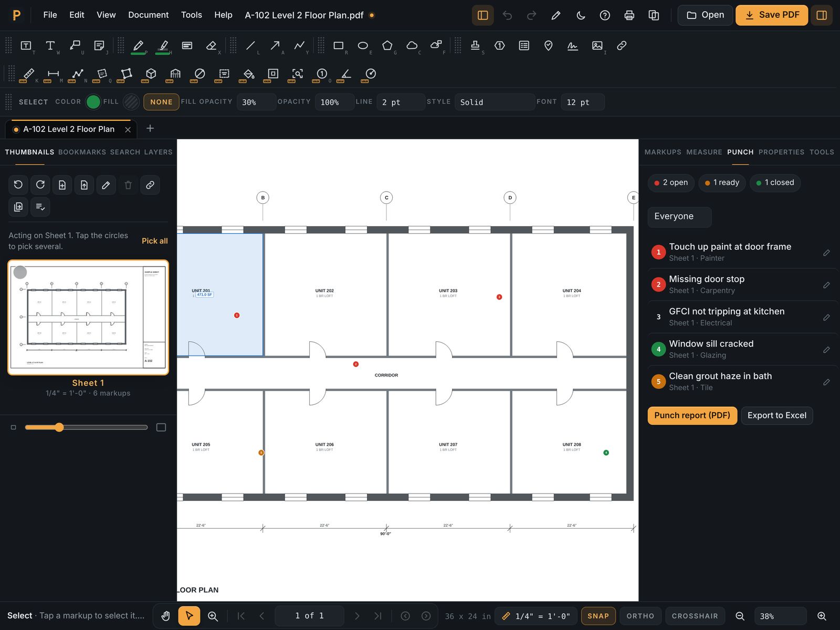Open the Font 12 pt dropdown
This screenshot has height=630, width=840.
point(583,102)
